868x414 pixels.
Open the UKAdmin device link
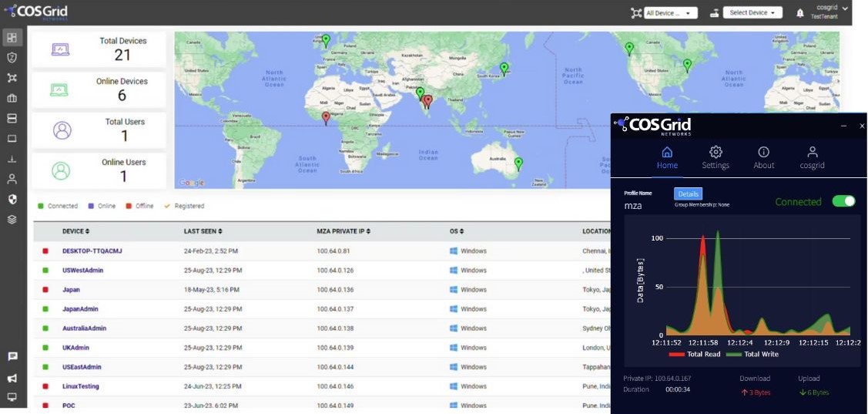coord(75,348)
